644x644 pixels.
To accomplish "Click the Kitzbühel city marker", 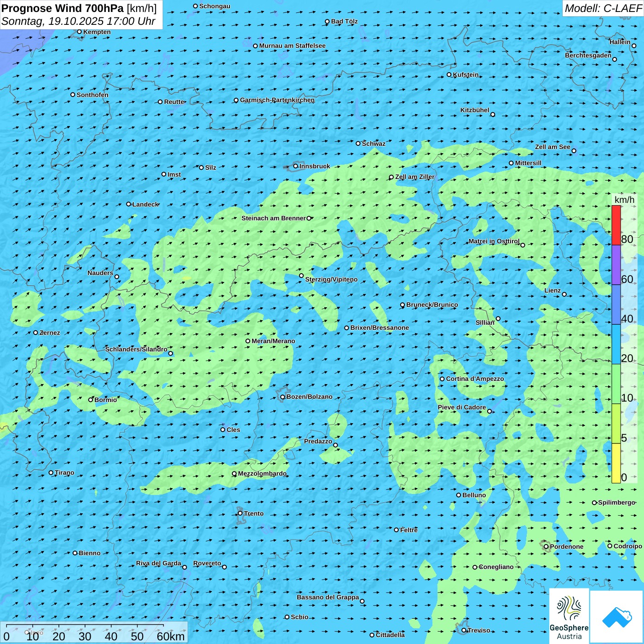I will [x=493, y=115].
